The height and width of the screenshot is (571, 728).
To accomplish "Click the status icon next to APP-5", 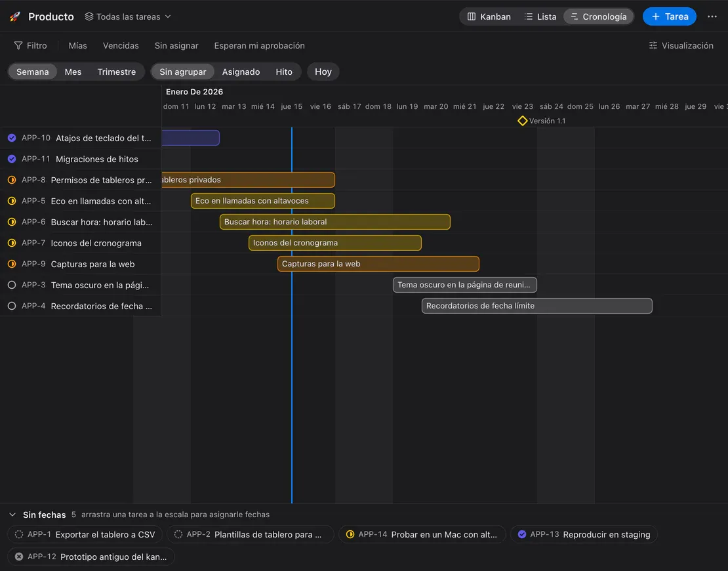I will pyautogui.click(x=12, y=201).
